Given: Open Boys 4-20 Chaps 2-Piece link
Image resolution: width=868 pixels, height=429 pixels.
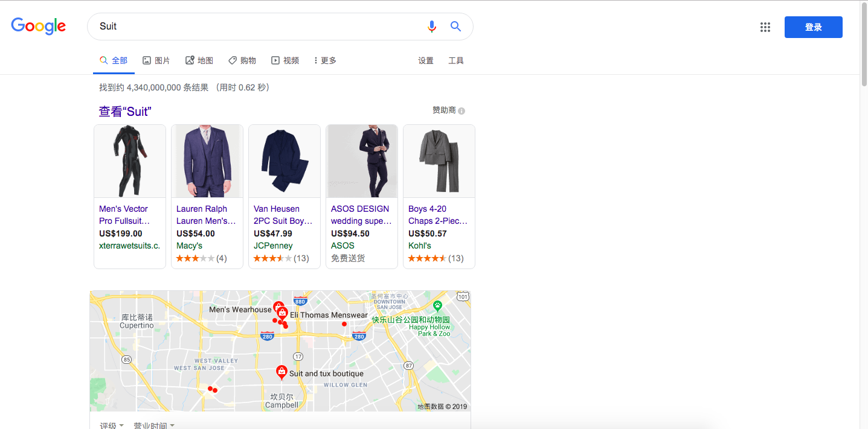Looking at the screenshot, I should tap(438, 215).
